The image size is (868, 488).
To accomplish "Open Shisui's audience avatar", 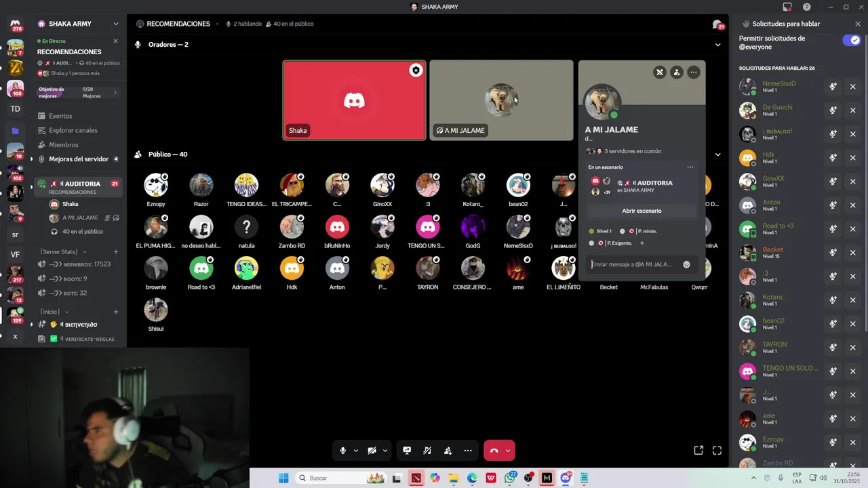I will click(156, 310).
